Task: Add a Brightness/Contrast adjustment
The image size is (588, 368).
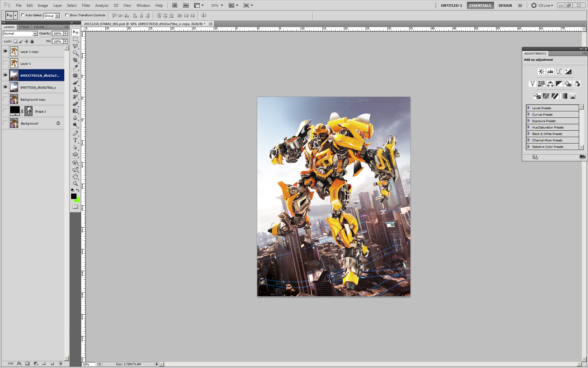Action: [541, 71]
